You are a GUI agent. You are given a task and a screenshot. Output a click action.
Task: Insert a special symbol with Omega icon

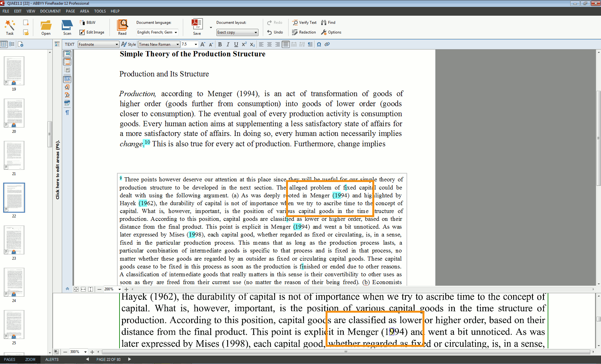[319, 44]
